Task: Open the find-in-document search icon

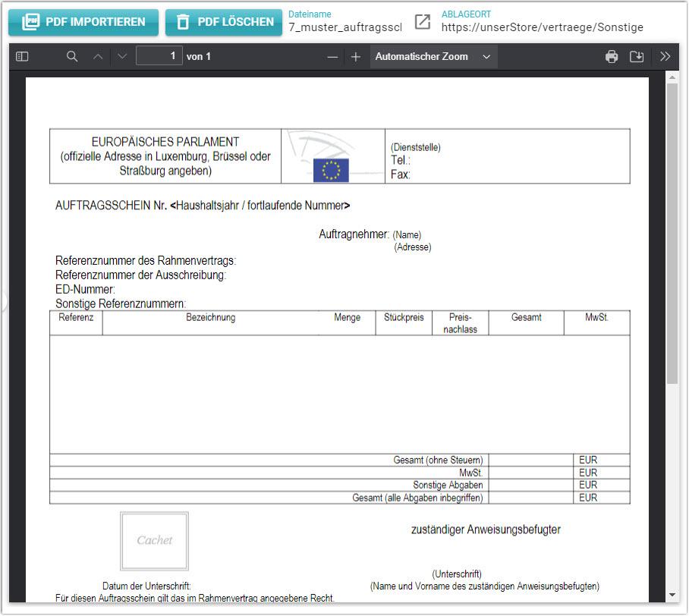Action: 72,57
